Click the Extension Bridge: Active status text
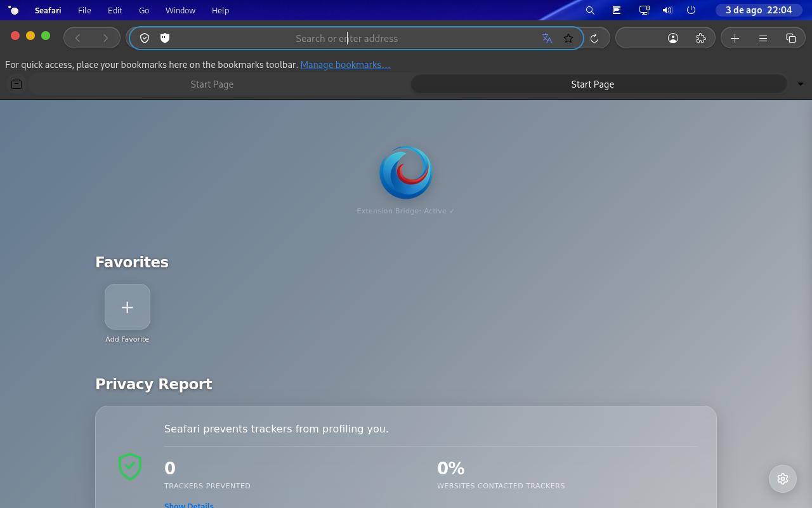The width and height of the screenshot is (812, 508). [x=406, y=211]
